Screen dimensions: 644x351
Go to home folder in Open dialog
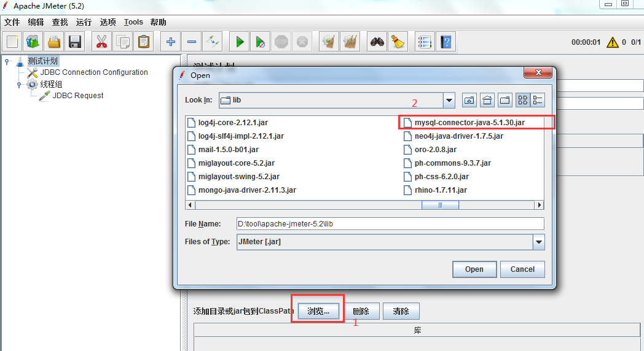click(487, 100)
